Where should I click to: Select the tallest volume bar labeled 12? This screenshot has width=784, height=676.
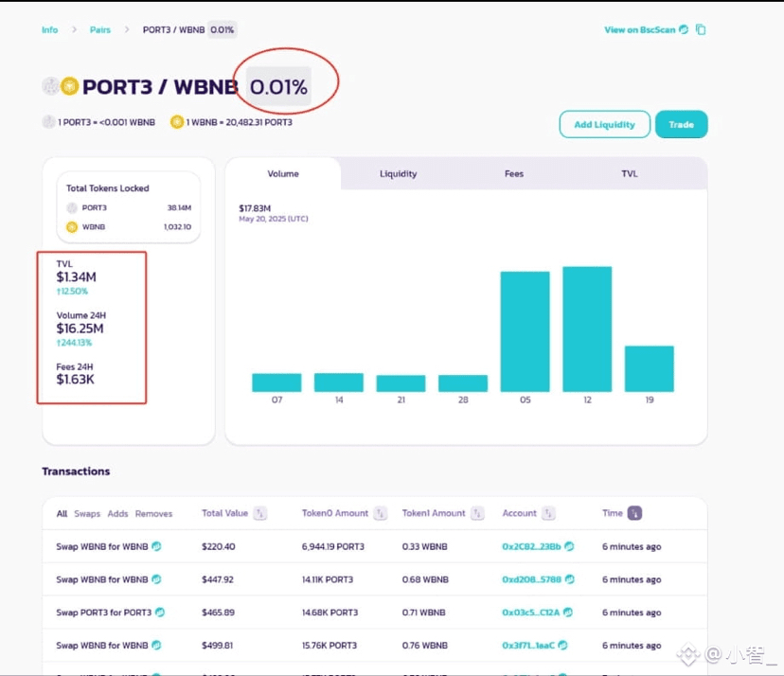click(x=587, y=329)
